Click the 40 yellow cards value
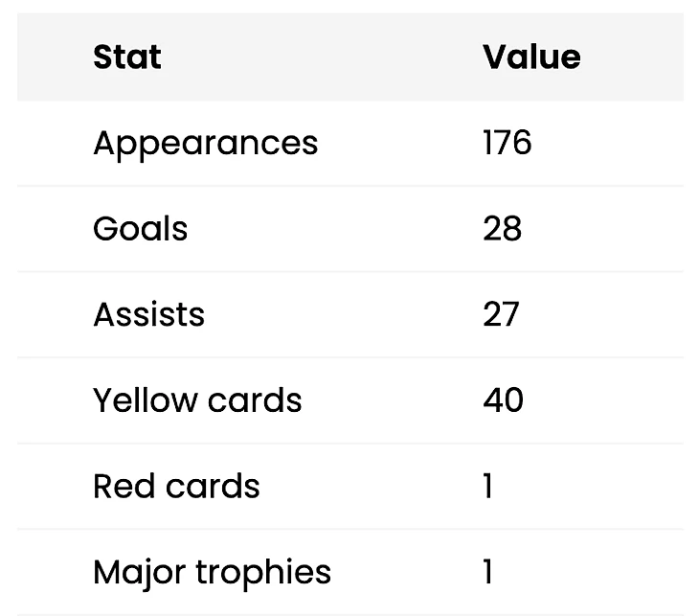This screenshot has height=616, width=699. pyautogui.click(x=504, y=400)
